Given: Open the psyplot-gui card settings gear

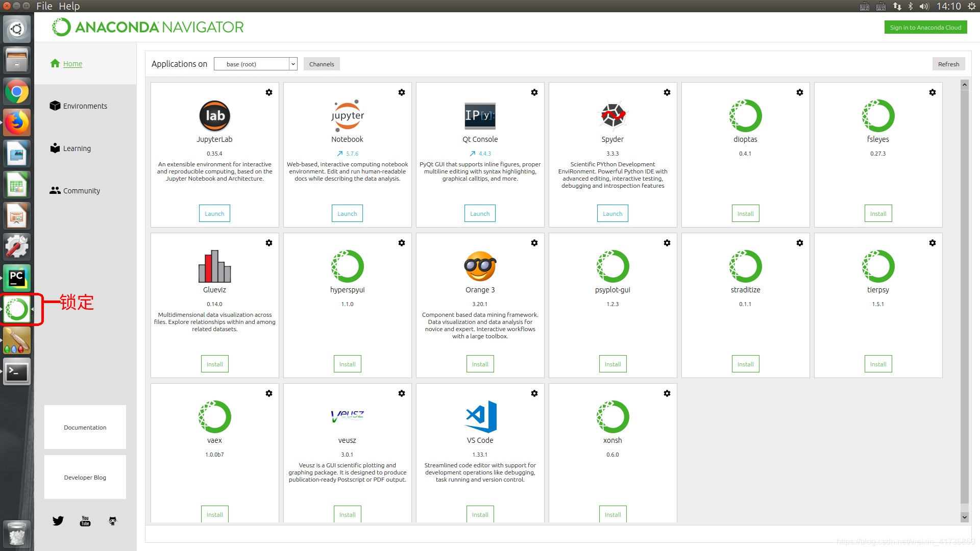Looking at the screenshot, I should coord(667,243).
